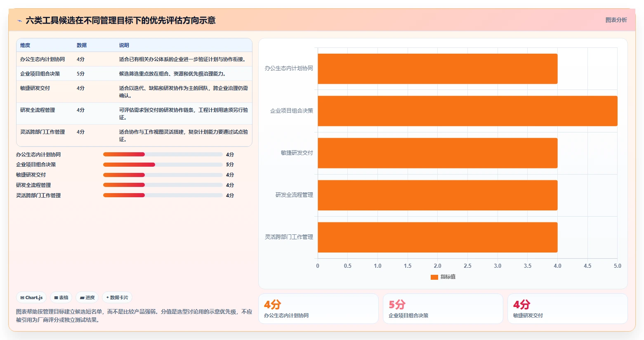The height and width of the screenshot is (340, 644).
Task: Click the description starting 适合已有相关办公体系
Action: 182,59
